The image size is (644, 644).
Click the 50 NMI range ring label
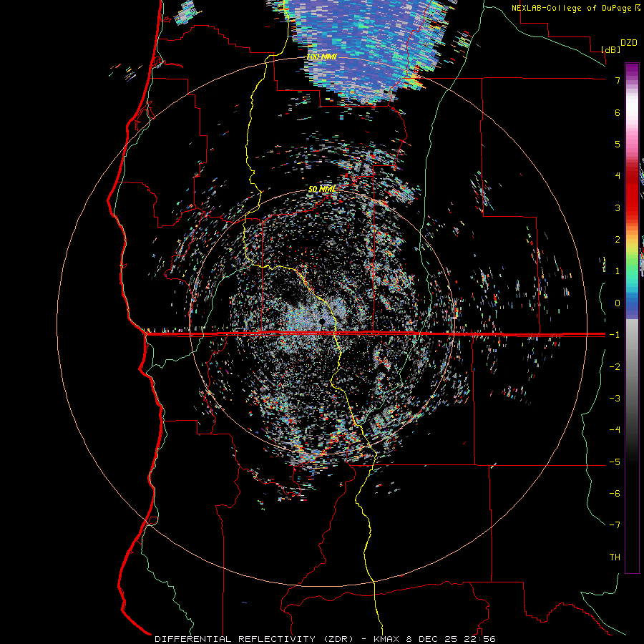pyautogui.click(x=321, y=189)
